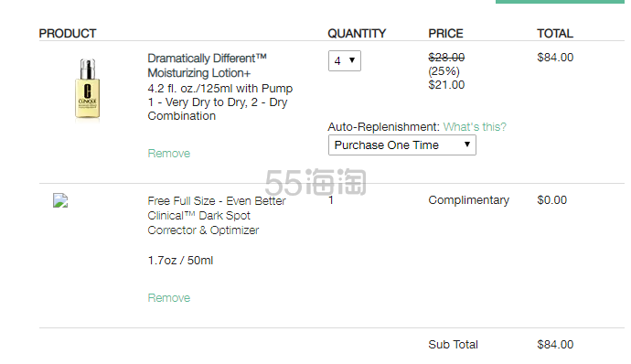Image resolution: width=631 pixels, height=364 pixels.
Task: Open the Dramatically Different Moisturizing Lotion+ product title
Action: pyautogui.click(x=207, y=66)
